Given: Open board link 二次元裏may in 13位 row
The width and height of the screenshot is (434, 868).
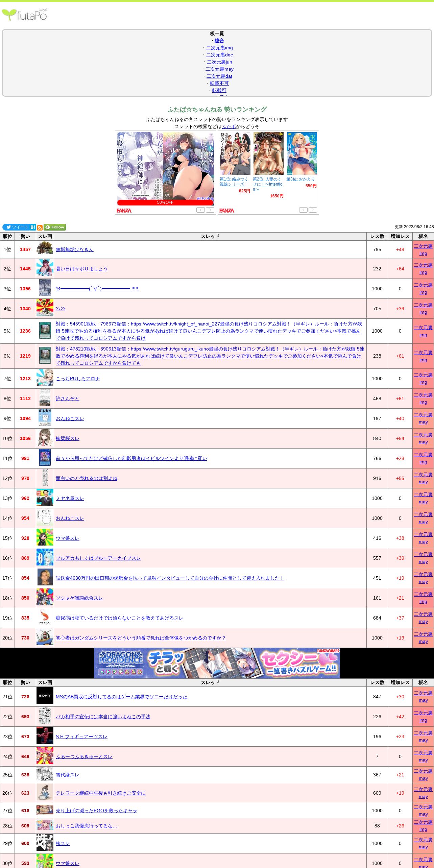Looking at the screenshot, I should click(x=423, y=498).
